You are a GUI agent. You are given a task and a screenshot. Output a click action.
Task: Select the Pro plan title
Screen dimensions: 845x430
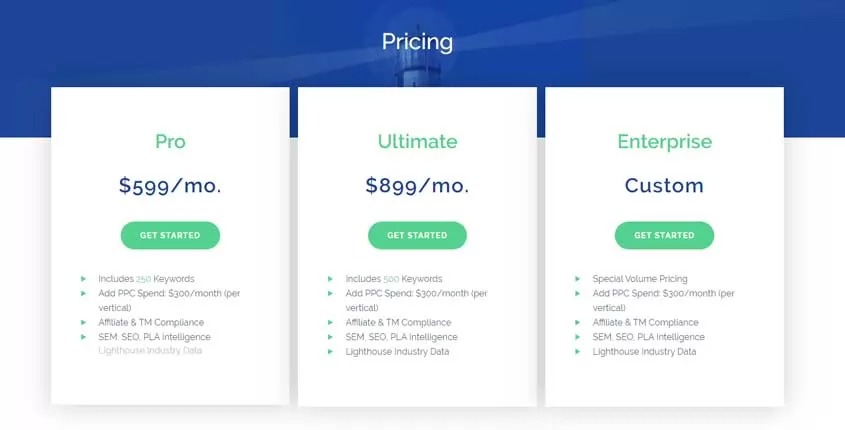(170, 142)
